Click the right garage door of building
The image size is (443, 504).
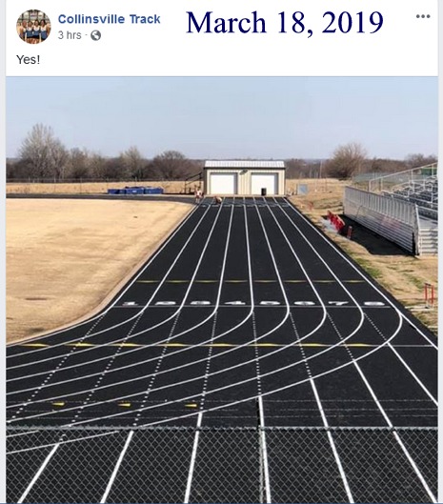tap(264, 184)
